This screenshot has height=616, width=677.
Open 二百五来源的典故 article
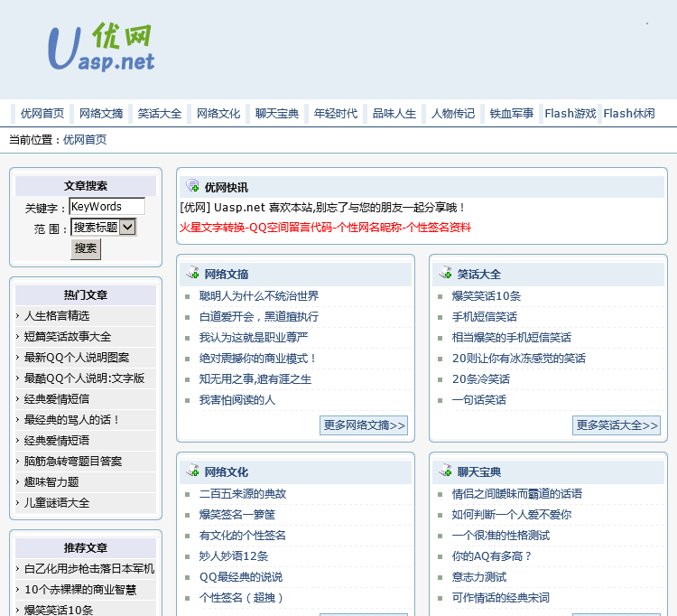point(243,494)
